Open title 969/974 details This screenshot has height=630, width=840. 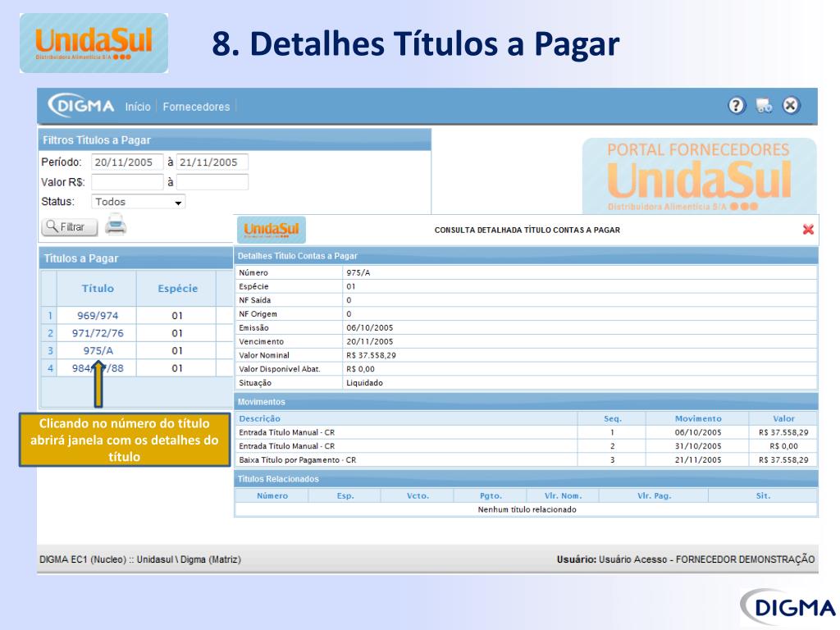click(98, 316)
